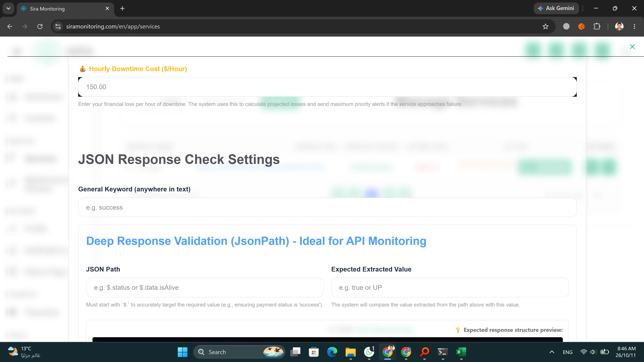Click the taskbar Search box
This screenshot has height=362, width=644.
(x=239, y=352)
